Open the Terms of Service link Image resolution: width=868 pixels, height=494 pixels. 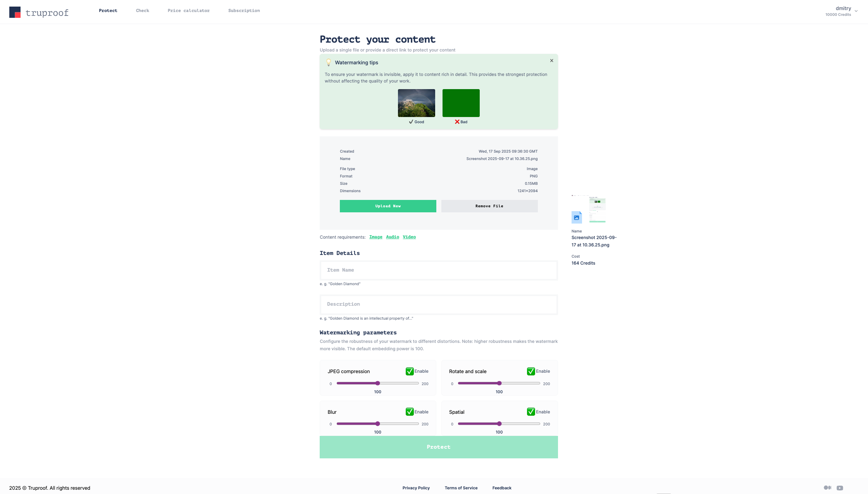pyautogui.click(x=461, y=488)
